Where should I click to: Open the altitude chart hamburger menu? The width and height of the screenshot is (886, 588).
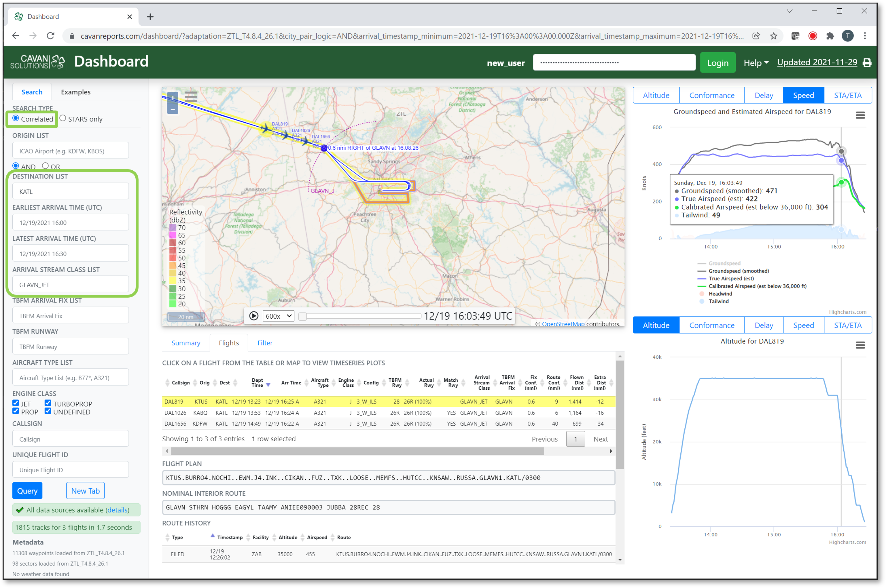point(860,345)
